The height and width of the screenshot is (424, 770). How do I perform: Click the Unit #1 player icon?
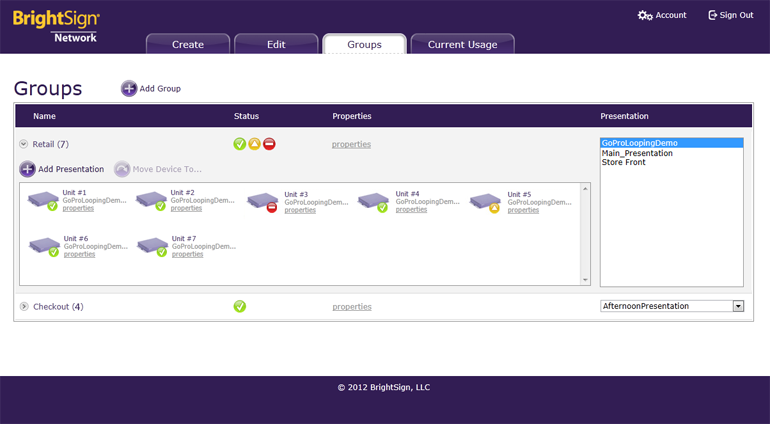pos(43,200)
